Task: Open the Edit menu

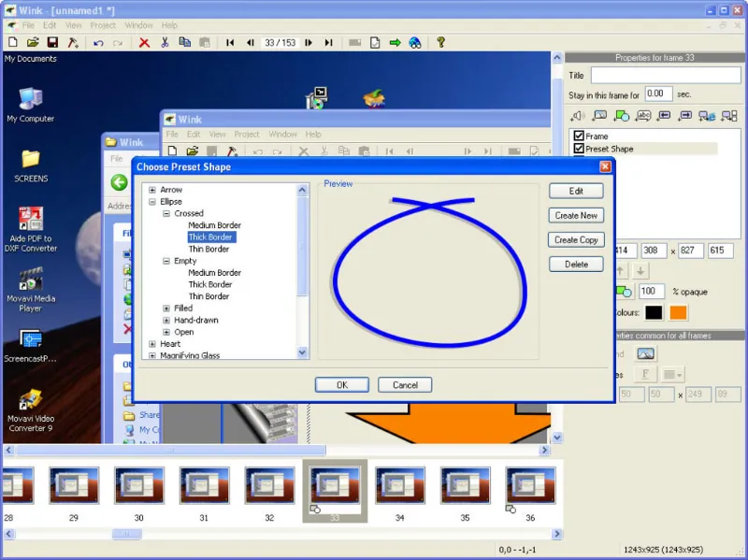Action: coord(50,25)
